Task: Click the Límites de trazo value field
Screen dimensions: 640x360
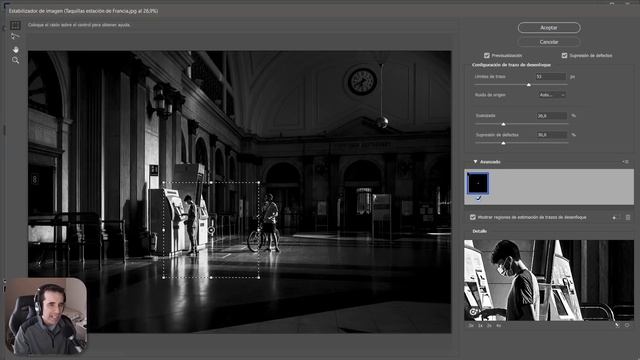Action: pyautogui.click(x=551, y=77)
